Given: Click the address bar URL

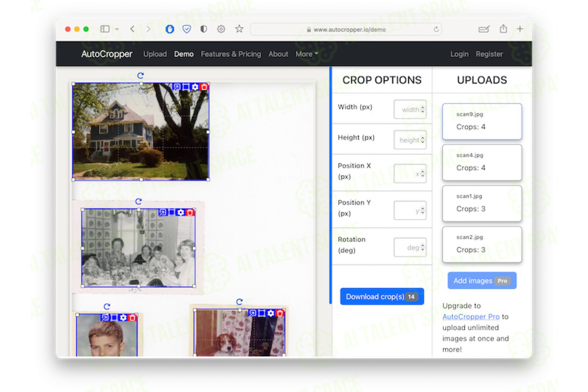Looking at the screenshot, I should (349, 29).
